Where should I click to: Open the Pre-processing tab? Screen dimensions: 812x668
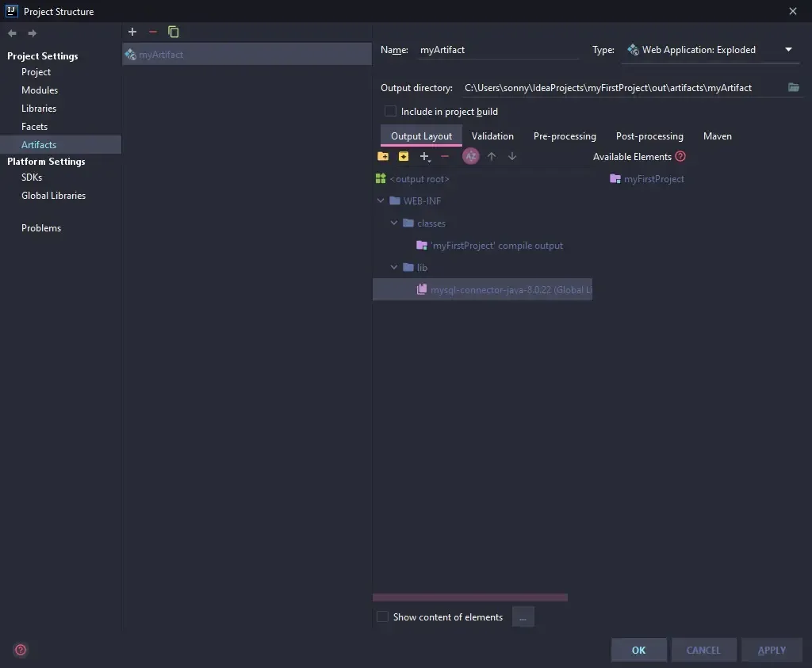(565, 136)
